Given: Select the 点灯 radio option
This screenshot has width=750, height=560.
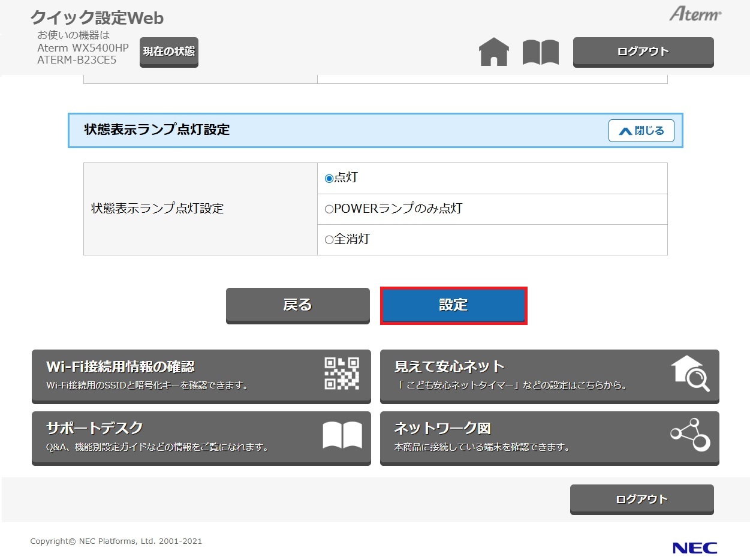Looking at the screenshot, I should tap(329, 179).
